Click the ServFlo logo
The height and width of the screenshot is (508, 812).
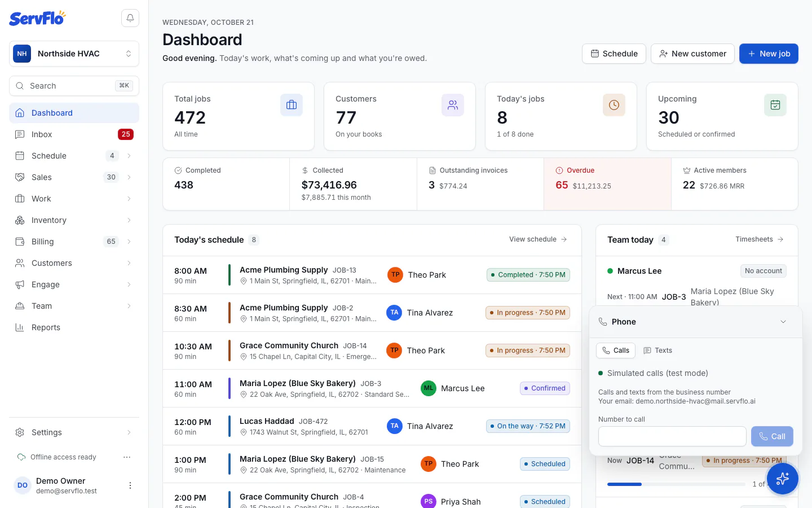point(37,19)
